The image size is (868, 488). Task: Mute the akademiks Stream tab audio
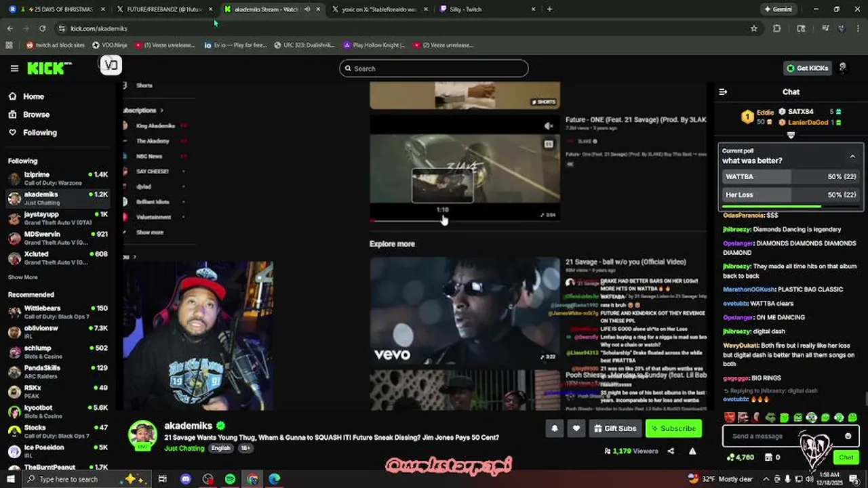point(307,9)
